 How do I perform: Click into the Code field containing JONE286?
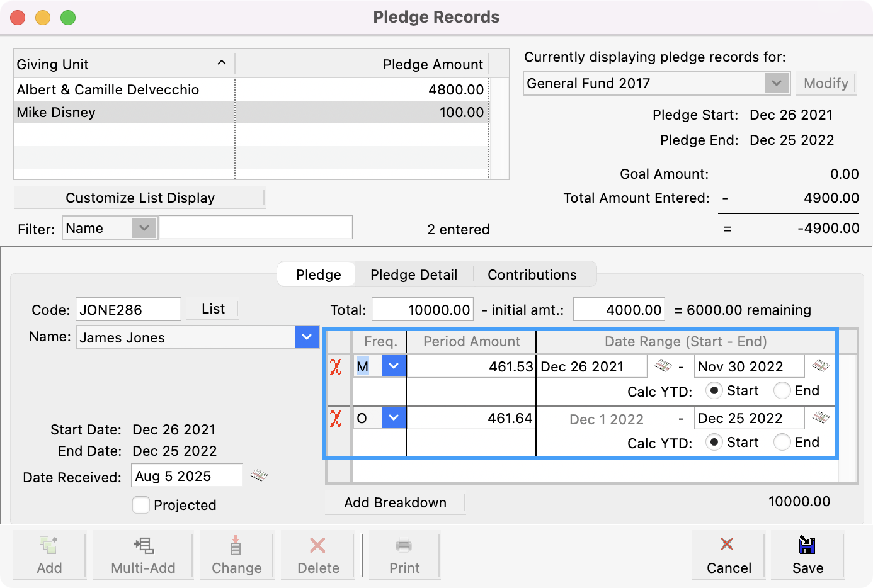pyautogui.click(x=128, y=310)
